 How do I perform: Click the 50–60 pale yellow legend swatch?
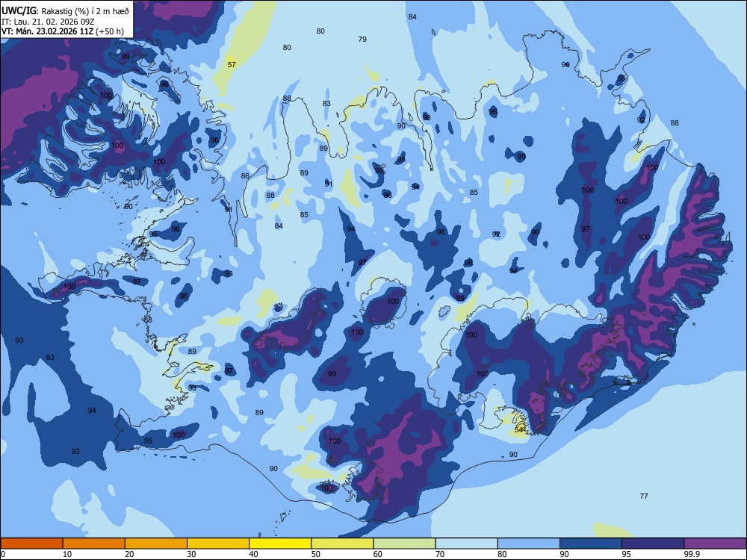point(343,544)
